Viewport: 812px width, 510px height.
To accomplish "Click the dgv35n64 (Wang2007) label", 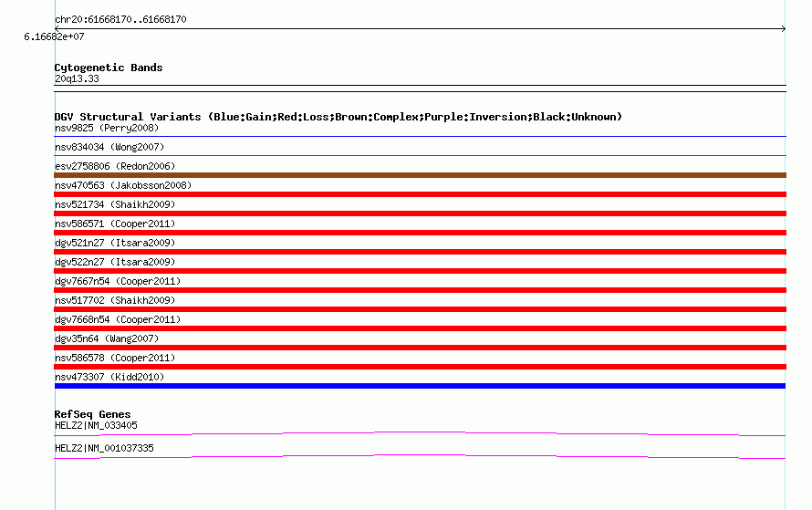I will pyautogui.click(x=107, y=338).
